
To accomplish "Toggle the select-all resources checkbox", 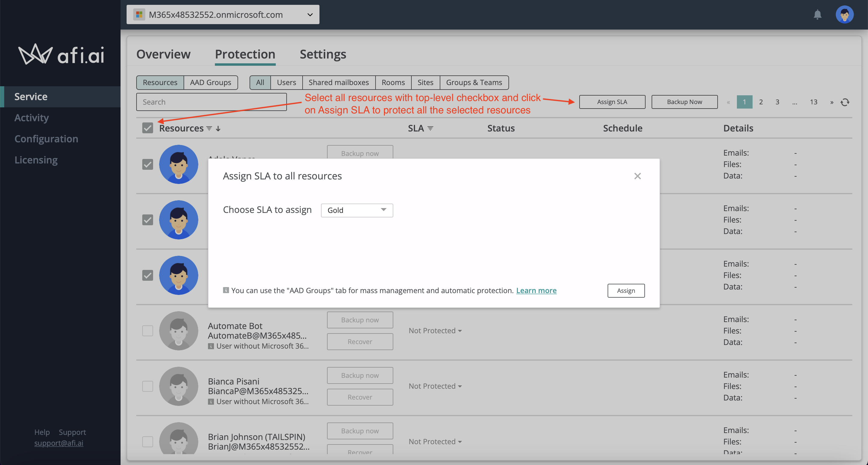I will pyautogui.click(x=148, y=128).
